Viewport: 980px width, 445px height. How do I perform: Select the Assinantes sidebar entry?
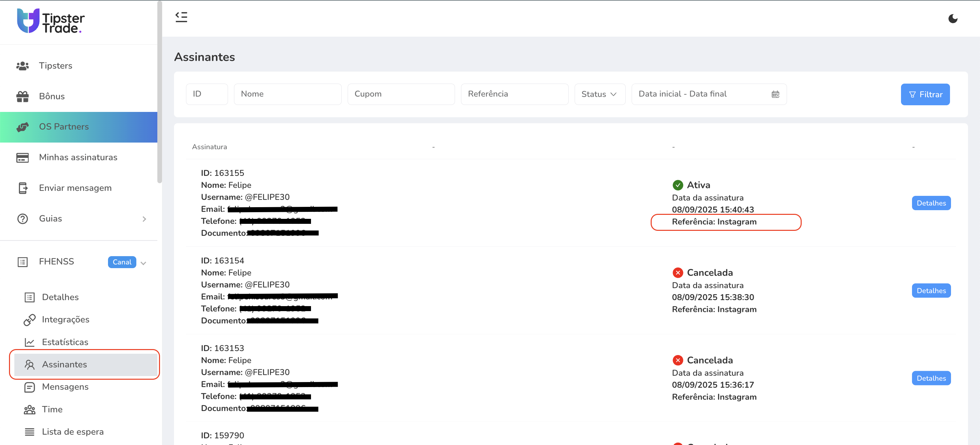coord(86,364)
